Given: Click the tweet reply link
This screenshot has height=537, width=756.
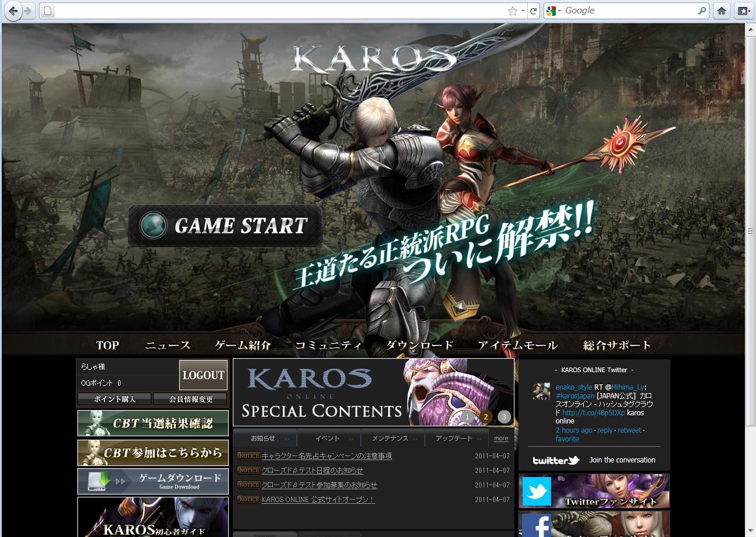Looking at the screenshot, I should tap(605, 430).
